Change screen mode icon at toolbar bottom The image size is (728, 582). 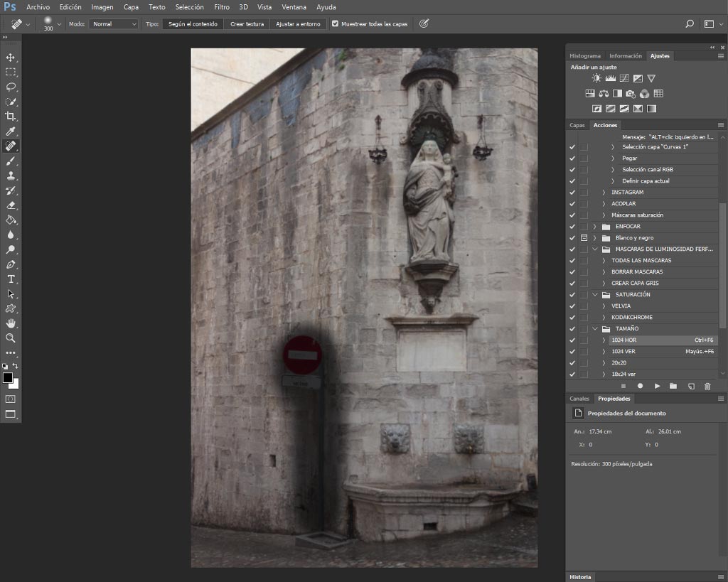click(x=10, y=414)
